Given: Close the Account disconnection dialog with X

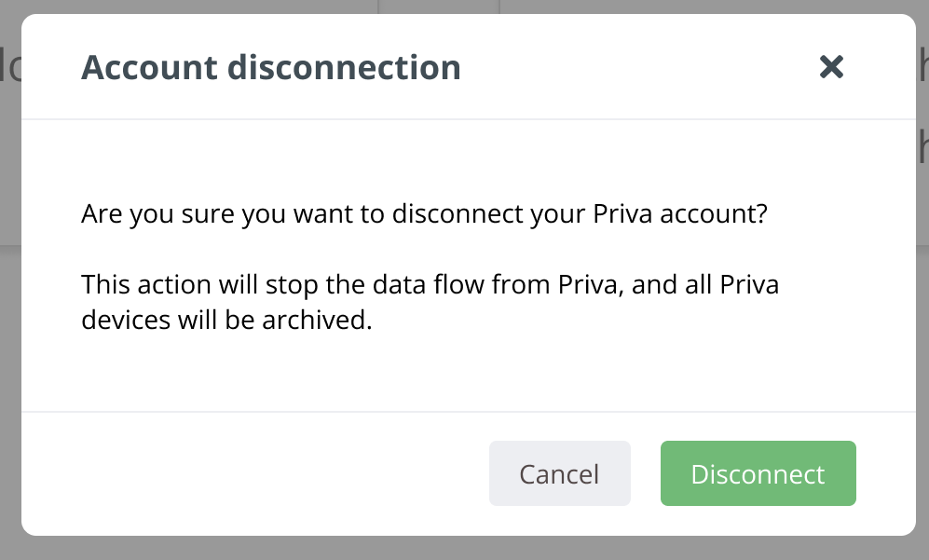Looking at the screenshot, I should click(x=831, y=66).
